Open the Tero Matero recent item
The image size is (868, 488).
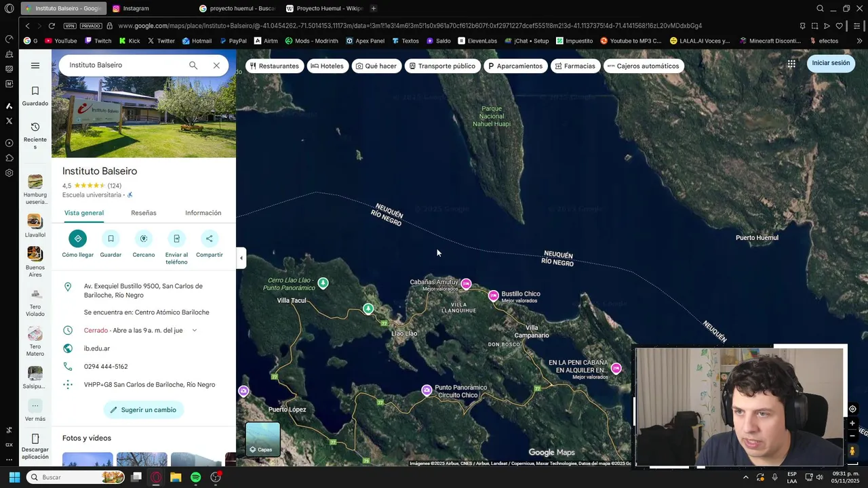click(35, 342)
